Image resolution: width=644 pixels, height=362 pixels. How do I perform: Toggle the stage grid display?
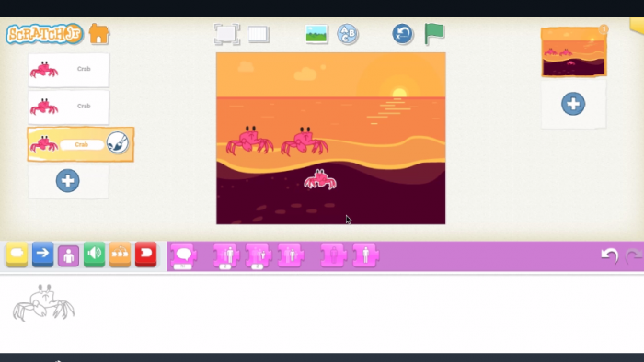click(x=259, y=34)
